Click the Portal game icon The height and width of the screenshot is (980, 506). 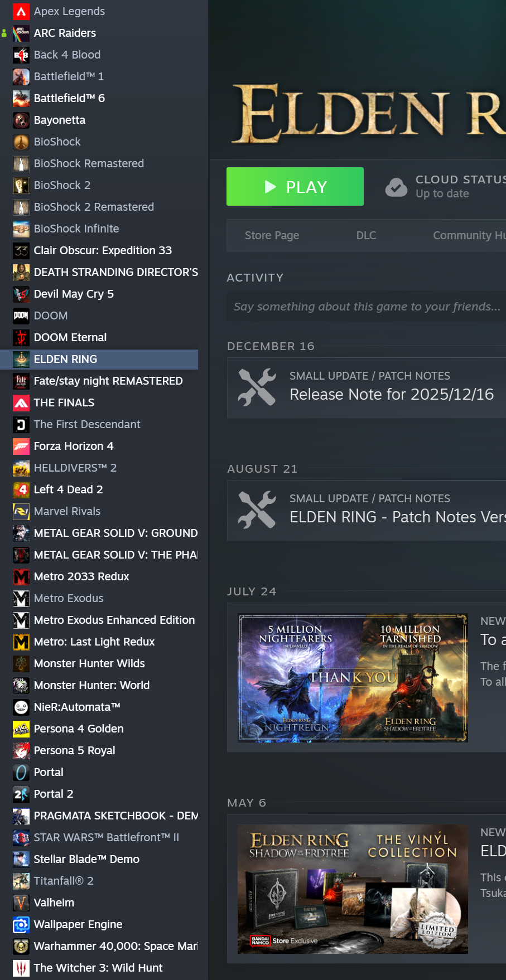pos(21,772)
